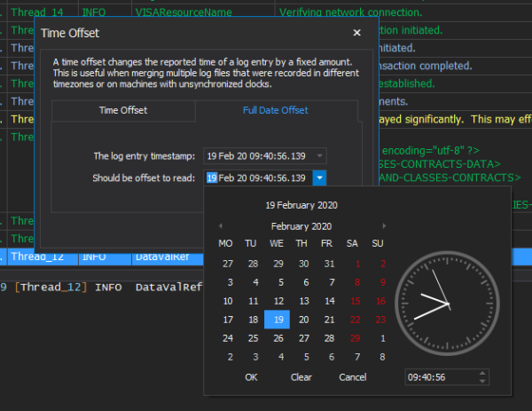Viewport: 532px width, 411px height.
Task: Clear the selected calendar date
Action: pos(301,377)
